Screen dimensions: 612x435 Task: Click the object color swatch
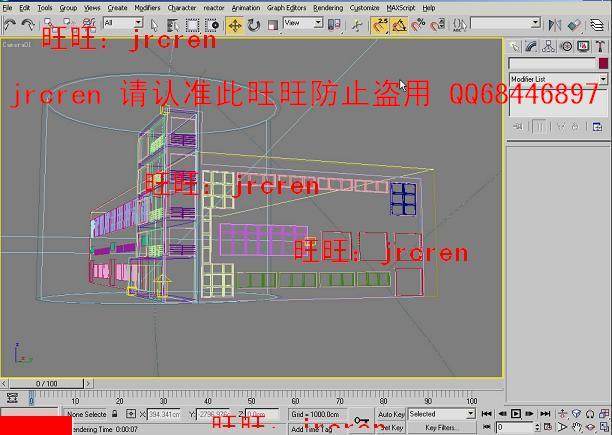pyautogui.click(x=603, y=63)
